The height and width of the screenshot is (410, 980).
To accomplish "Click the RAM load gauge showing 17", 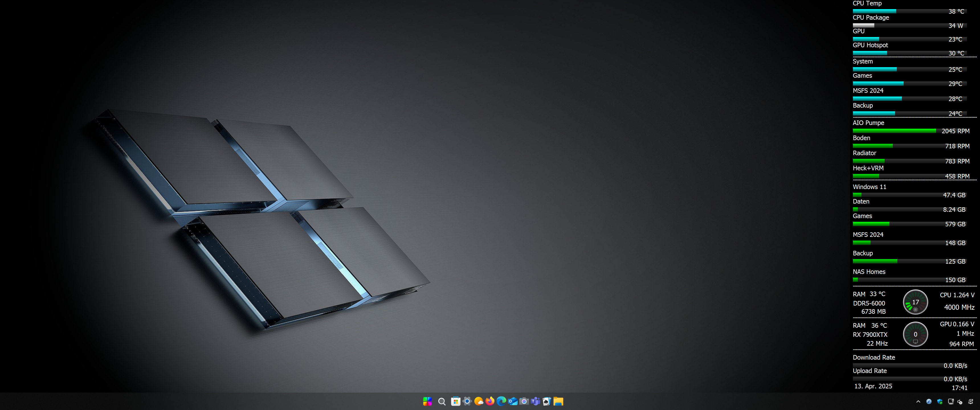I will (x=915, y=302).
